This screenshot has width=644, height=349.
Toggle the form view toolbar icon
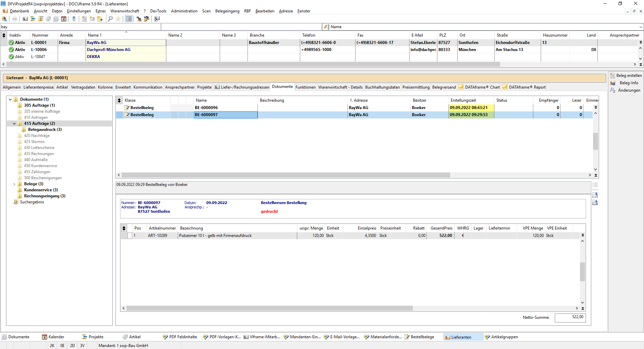[x=128, y=19]
